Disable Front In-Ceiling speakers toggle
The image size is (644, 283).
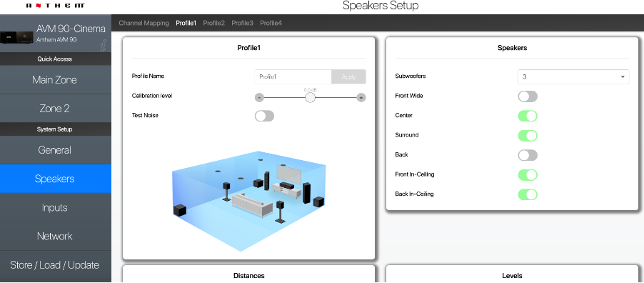[528, 175]
